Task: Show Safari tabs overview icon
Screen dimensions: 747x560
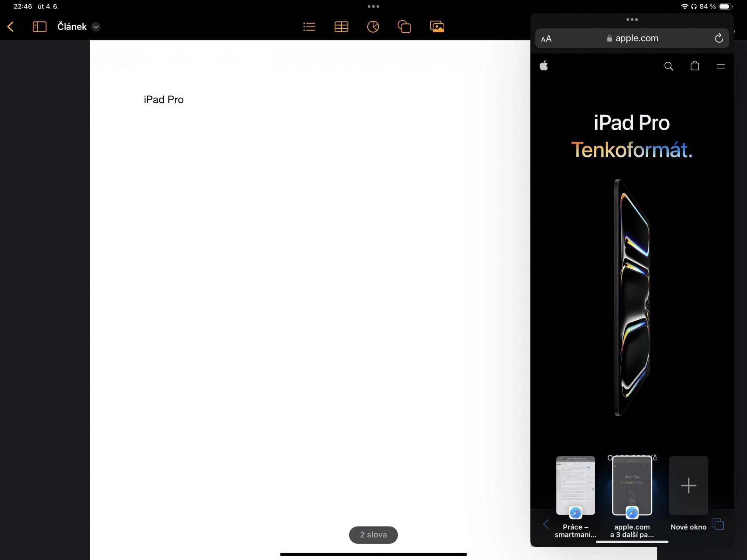Action: tap(718, 524)
